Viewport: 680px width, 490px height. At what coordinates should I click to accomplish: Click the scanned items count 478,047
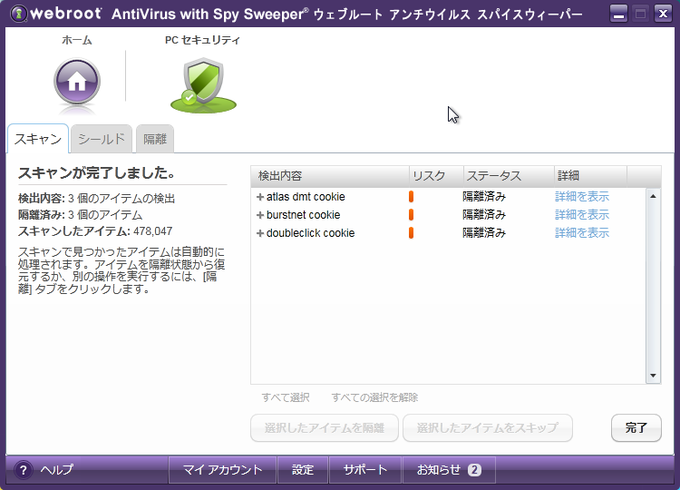[153, 232]
